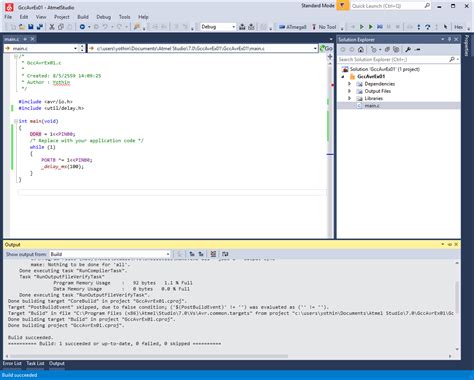
Task: Click the Undo arrow icon
Action: (x=105, y=27)
